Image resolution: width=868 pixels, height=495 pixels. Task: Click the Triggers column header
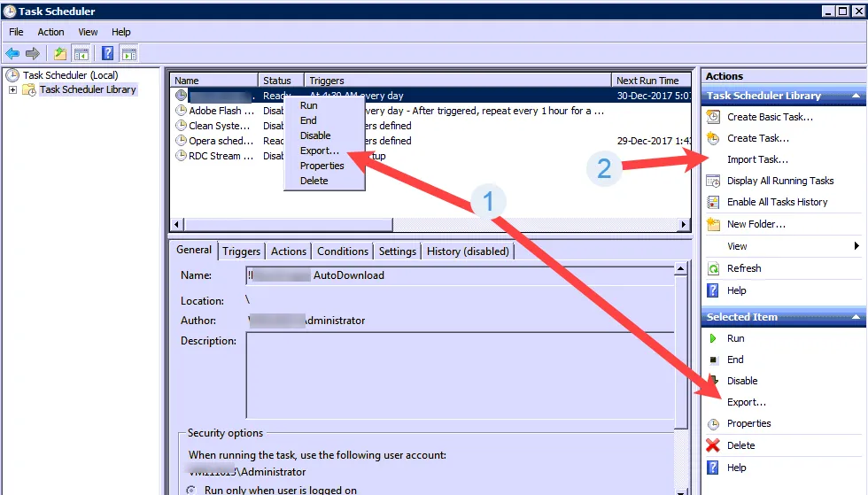pos(458,81)
